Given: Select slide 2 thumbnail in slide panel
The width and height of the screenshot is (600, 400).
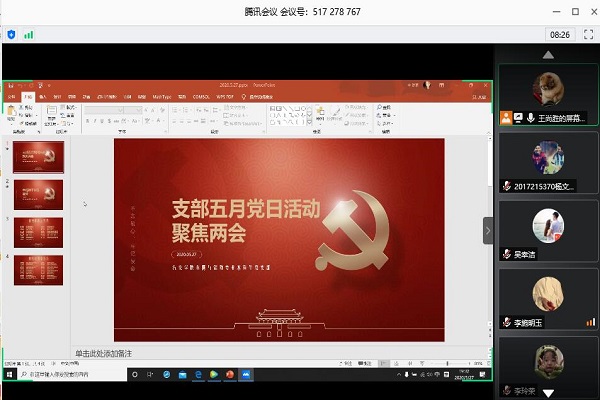Looking at the screenshot, I should click(38, 195).
